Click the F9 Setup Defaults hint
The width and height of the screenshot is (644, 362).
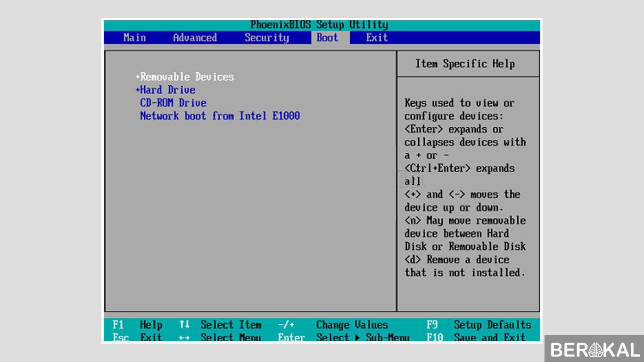(x=479, y=325)
